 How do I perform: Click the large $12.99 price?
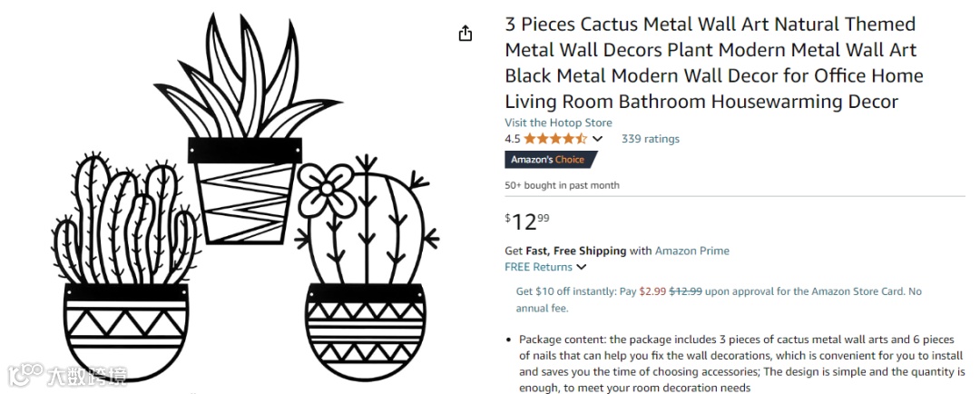[527, 221]
